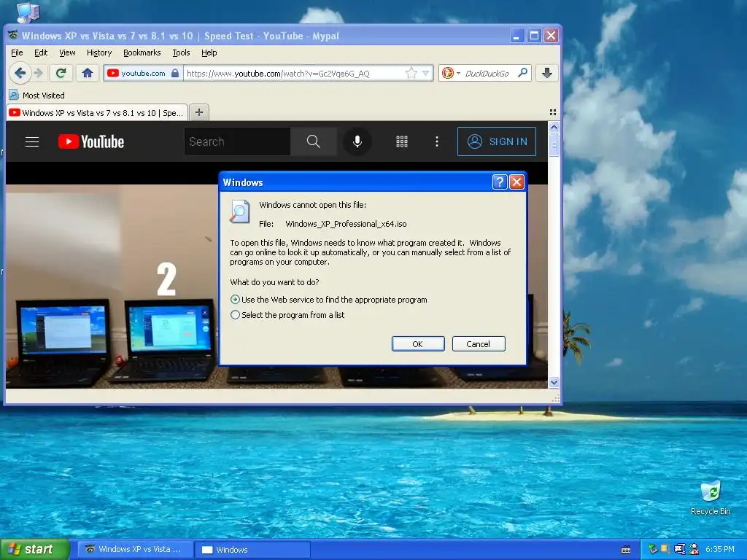
Task: Select the Windows XP vs Vista browser tab
Action: pyautogui.click(x=97, y=113)
